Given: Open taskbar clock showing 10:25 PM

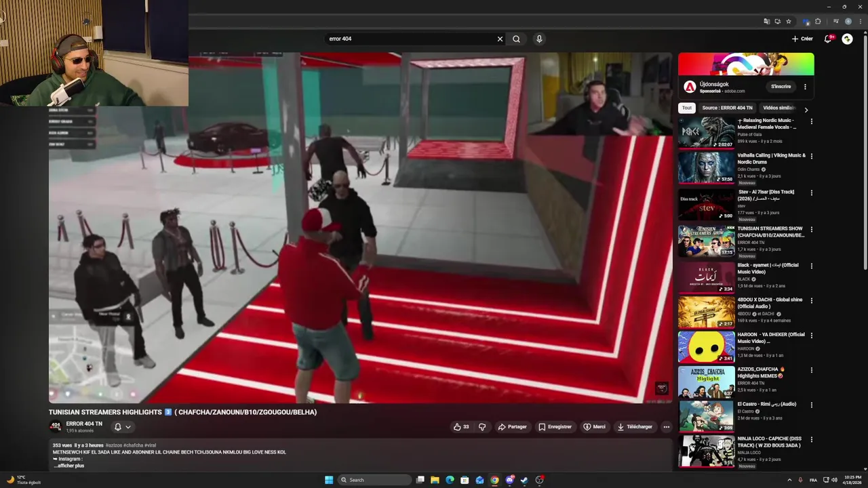Looking at the screenshot, I should click(853, 480).
